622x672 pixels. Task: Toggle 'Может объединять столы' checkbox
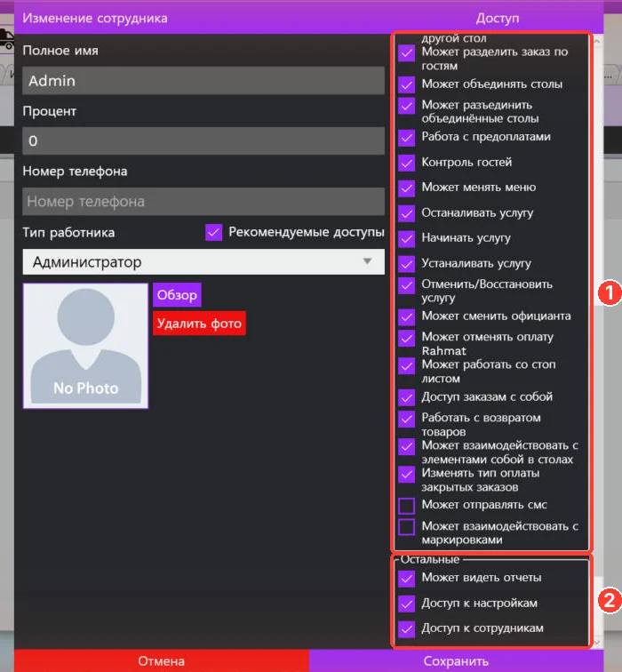(x=406, y=84)
